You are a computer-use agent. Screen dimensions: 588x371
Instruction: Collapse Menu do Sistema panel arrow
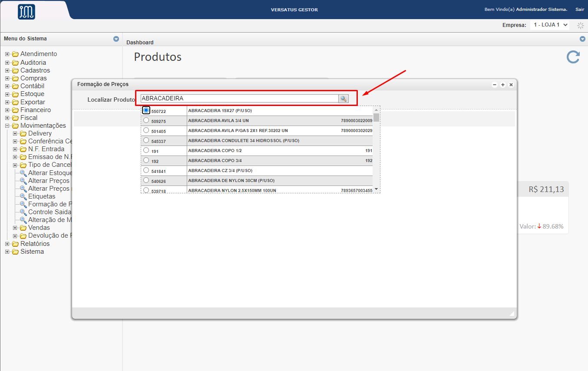coord(116,39)
